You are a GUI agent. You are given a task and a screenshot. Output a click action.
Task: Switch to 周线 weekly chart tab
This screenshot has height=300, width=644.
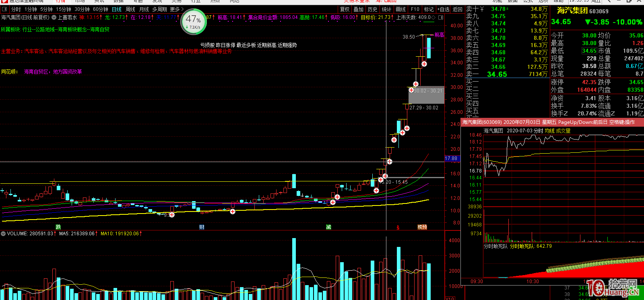point(130,9)
